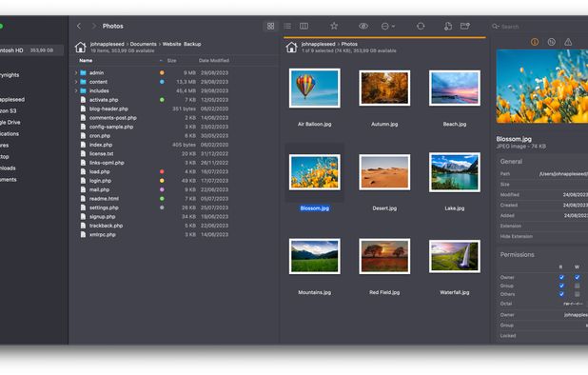The width and height of the screenshot is (588, 375).
Task: Click home icon of Website Backup pane
Action: [80, 47]
